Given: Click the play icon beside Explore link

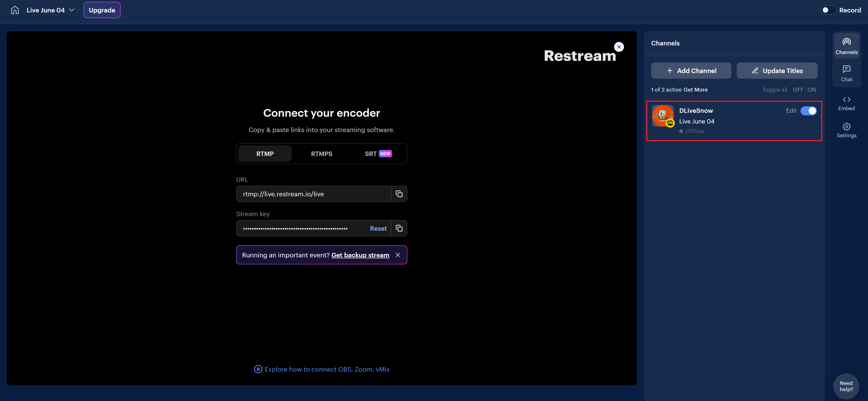Looking at the screenshot, I should click(x=258, y=369).
